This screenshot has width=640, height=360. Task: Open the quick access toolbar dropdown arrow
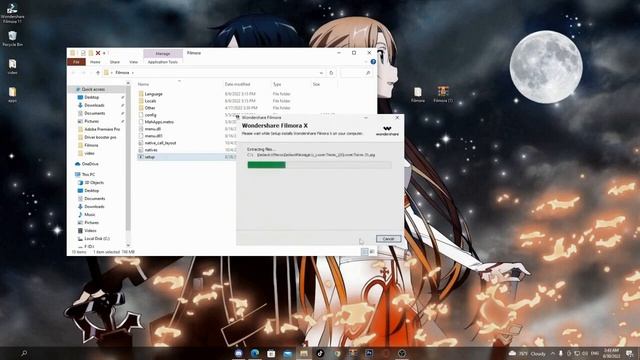(x=104, y=53)
